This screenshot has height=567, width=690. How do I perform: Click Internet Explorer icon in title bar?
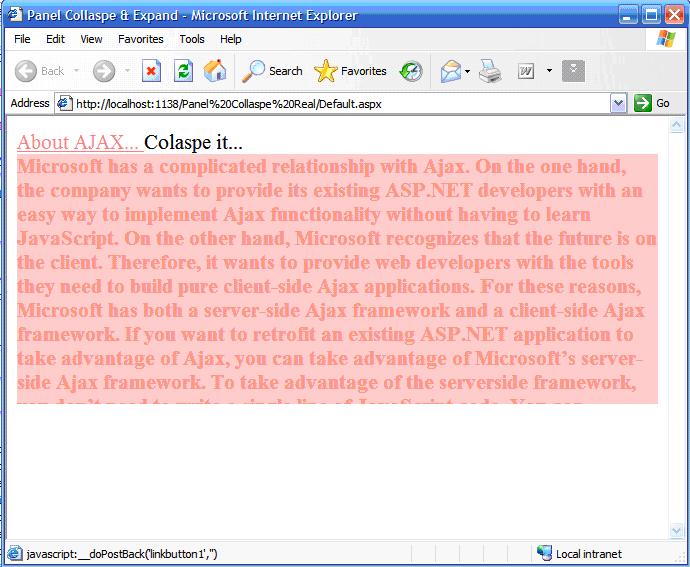[15, 15]
